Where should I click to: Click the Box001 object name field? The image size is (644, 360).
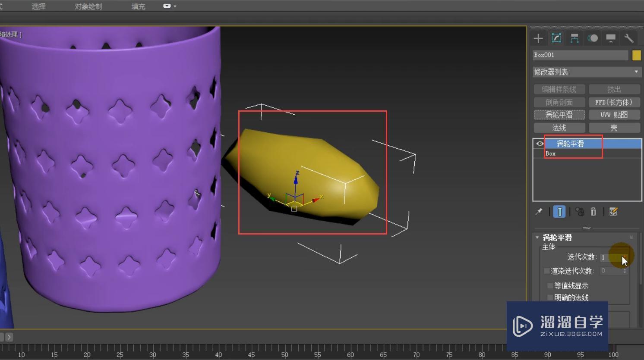point(580,55)
